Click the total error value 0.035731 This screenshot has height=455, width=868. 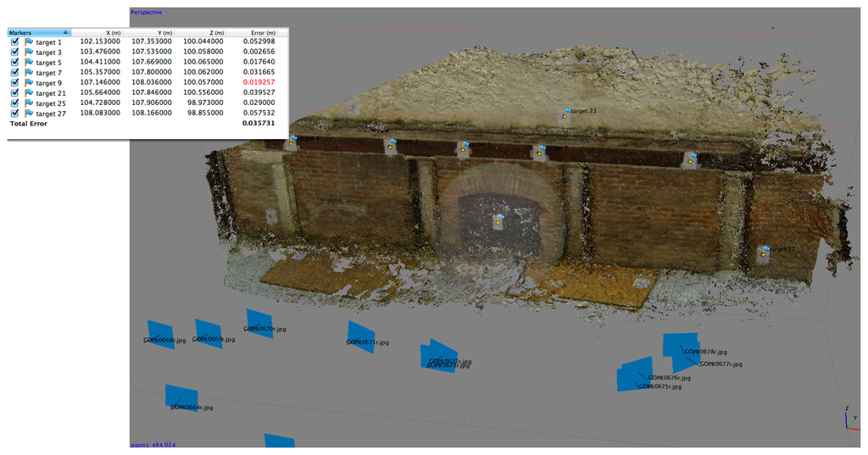click(x=259, y=124)
